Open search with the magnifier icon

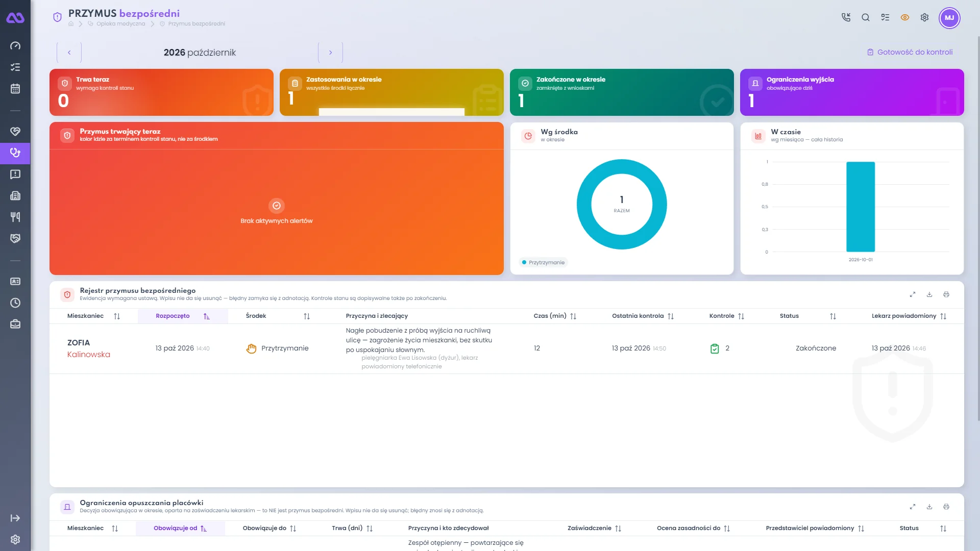[866, 17]
